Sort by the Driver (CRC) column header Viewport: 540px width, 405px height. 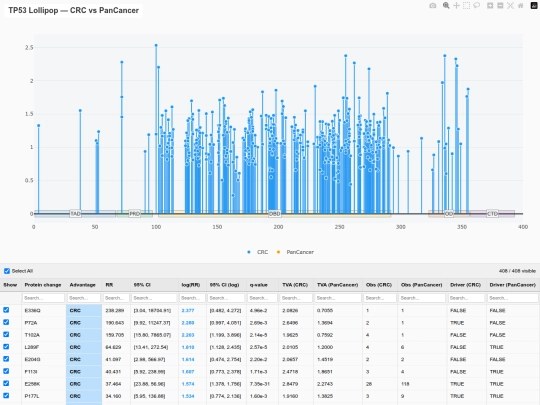(465, 285)
